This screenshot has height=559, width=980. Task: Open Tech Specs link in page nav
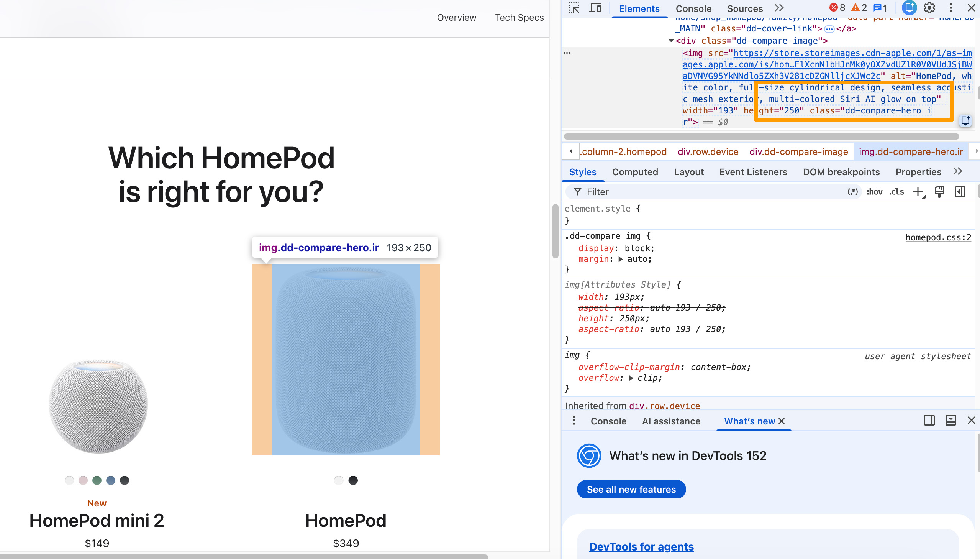519,18
